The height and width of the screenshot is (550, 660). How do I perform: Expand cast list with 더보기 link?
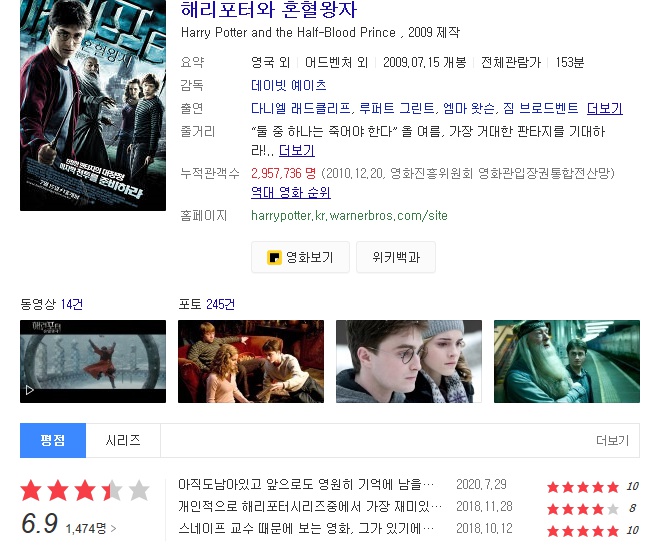pos(604,108)
